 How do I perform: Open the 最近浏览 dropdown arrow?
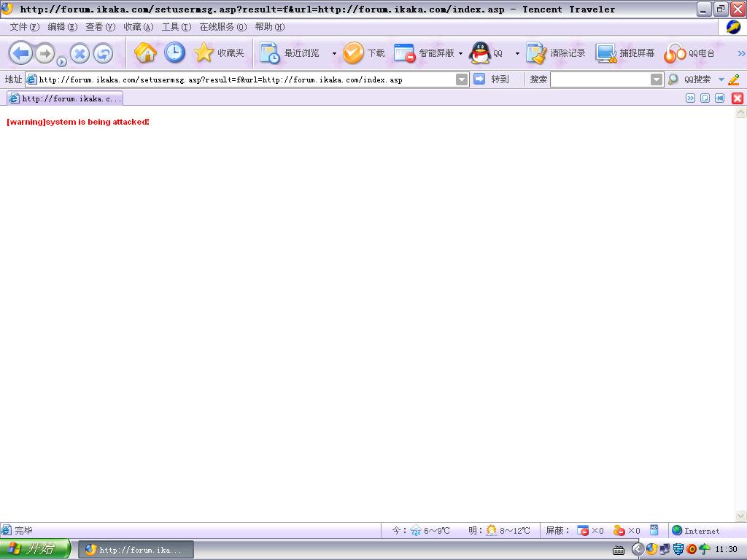click(334, 54)
